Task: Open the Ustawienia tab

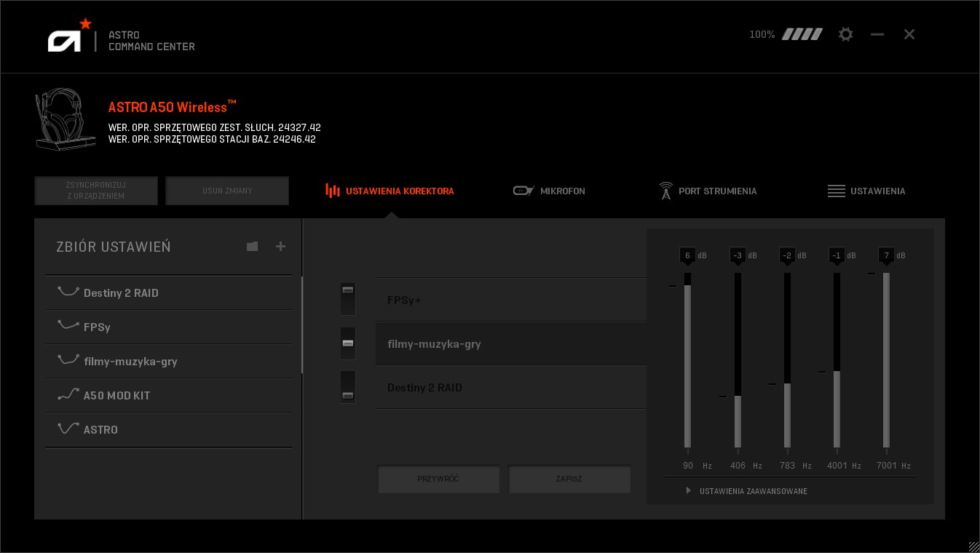Action: (866, 191)
